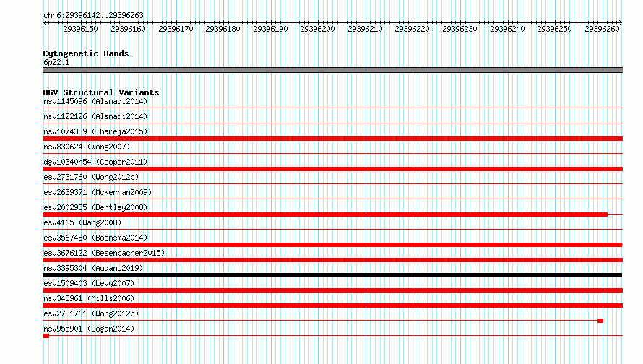This screenshot has width=643, height=364.
Task: Open variant nsv348961 (Mills2006)
Action: coord(89,298)
